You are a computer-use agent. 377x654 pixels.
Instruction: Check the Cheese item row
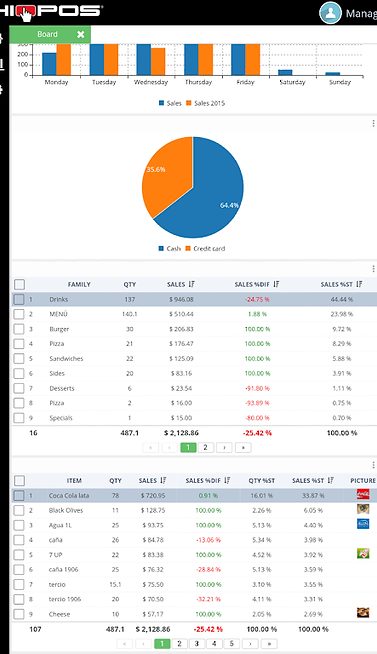(x=19, y=614)
